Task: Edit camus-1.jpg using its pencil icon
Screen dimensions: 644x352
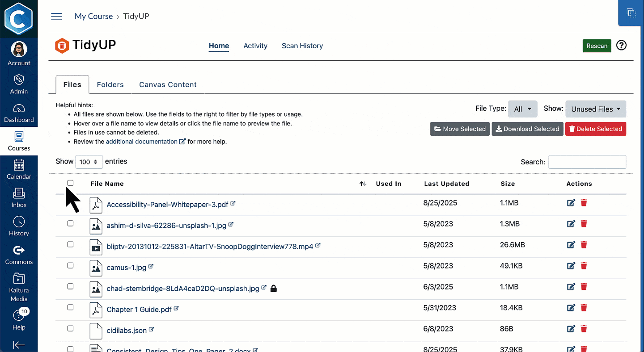Action: (571, 266)
